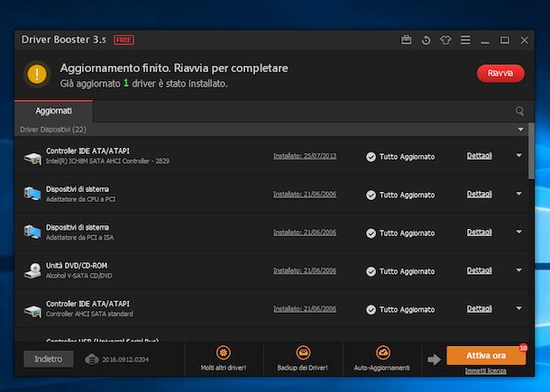Click the driver list vertical scrollbar thumb

531,150
